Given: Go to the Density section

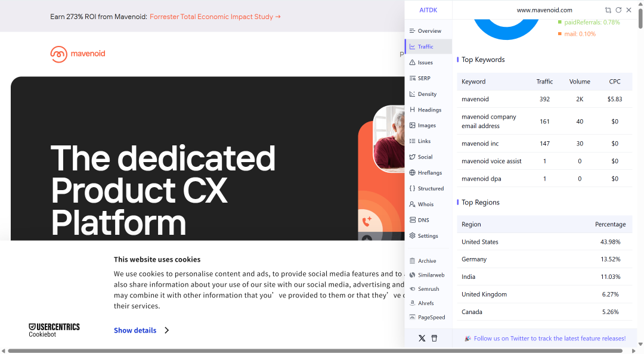Looking at the screenshot, I should coord(428,94).
